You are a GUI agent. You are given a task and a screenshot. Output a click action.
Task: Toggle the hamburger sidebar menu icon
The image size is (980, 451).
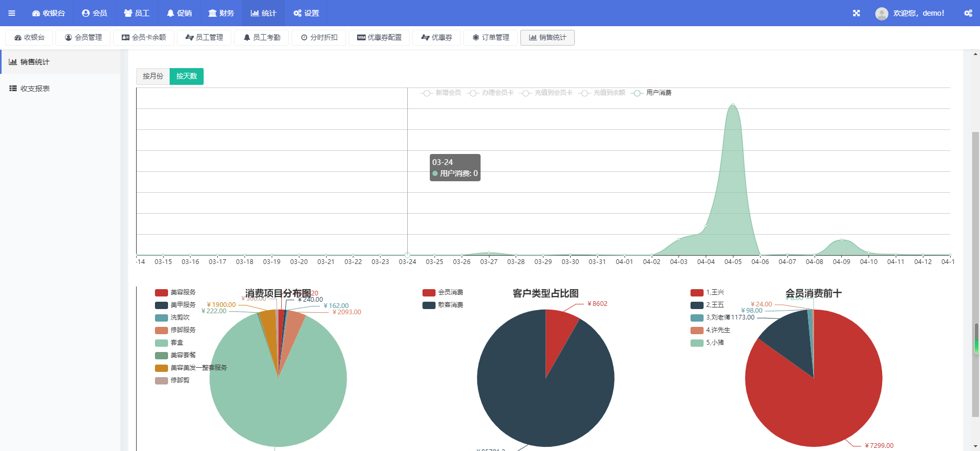click(12, 13)
